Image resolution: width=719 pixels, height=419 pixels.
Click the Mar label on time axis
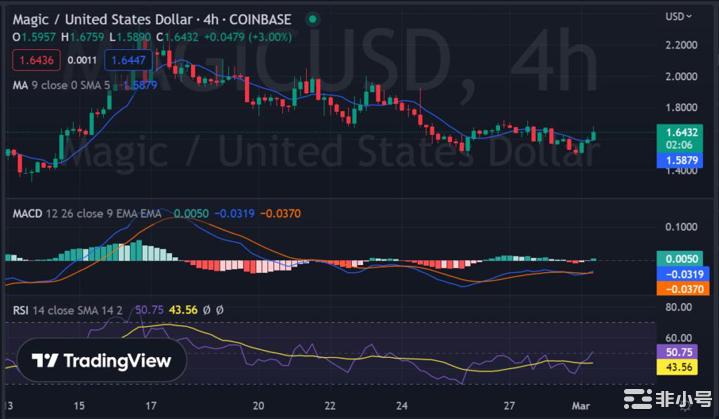click(x=581, y=406)
